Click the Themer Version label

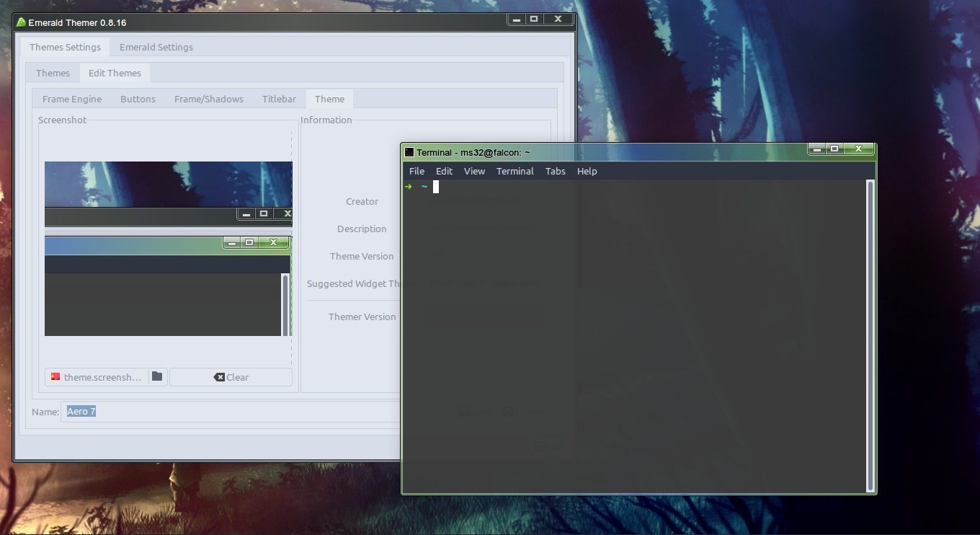(362, 317)
